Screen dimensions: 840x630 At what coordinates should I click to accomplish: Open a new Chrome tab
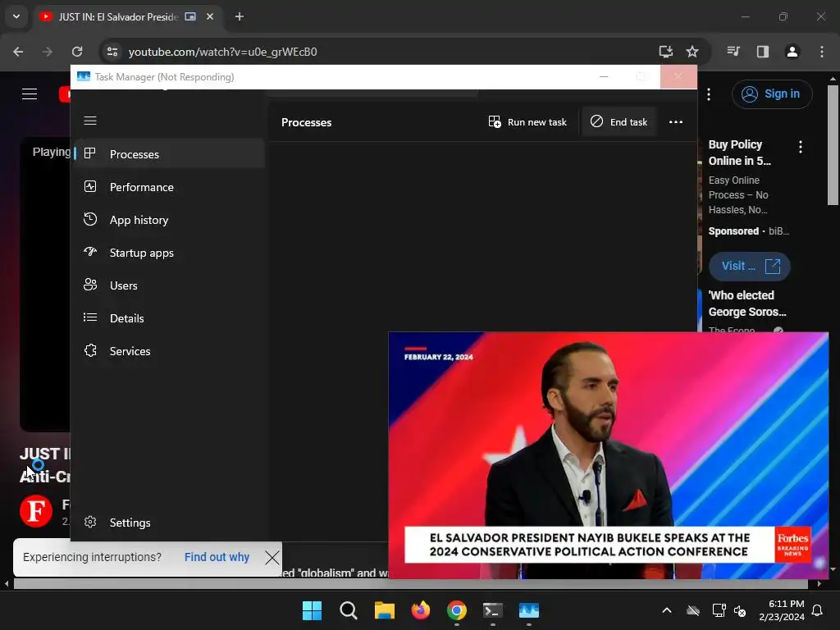click(240, 16)
